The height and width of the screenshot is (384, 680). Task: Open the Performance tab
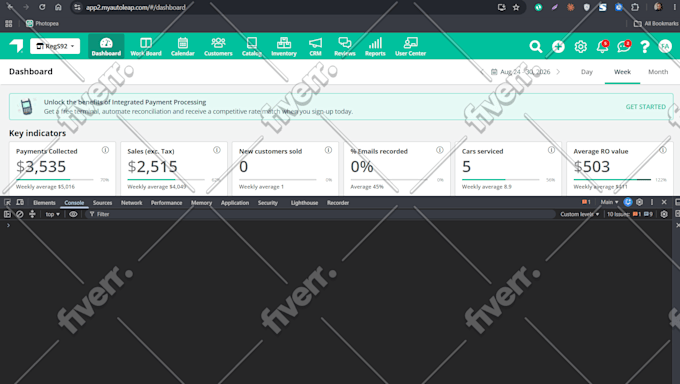[167, 203]
